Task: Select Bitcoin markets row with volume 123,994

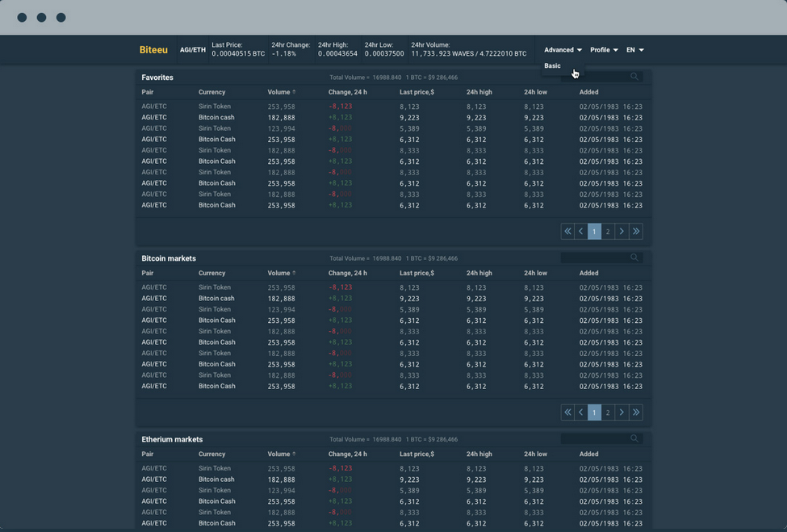Action: 392,310
